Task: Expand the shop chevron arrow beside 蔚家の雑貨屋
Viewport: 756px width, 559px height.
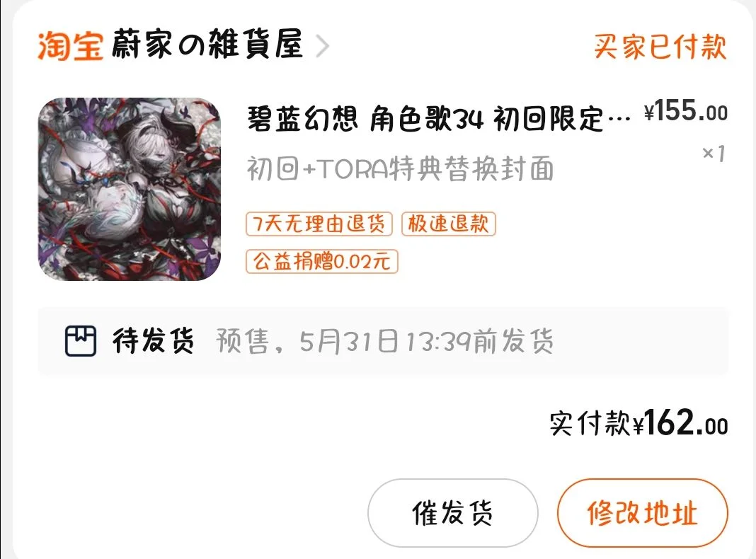Action: (323, 46)
